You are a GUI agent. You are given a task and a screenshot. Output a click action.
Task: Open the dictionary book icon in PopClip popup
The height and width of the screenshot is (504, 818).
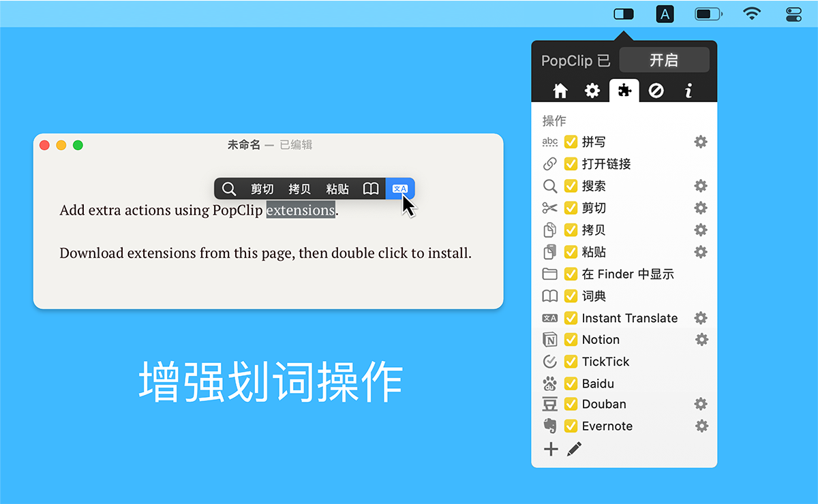(370, 189)
